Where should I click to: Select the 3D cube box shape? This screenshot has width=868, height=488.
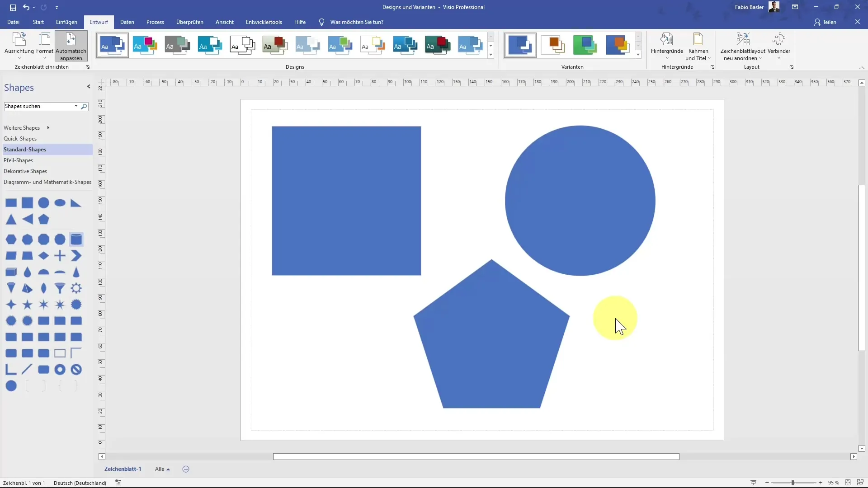coord(11,272)
